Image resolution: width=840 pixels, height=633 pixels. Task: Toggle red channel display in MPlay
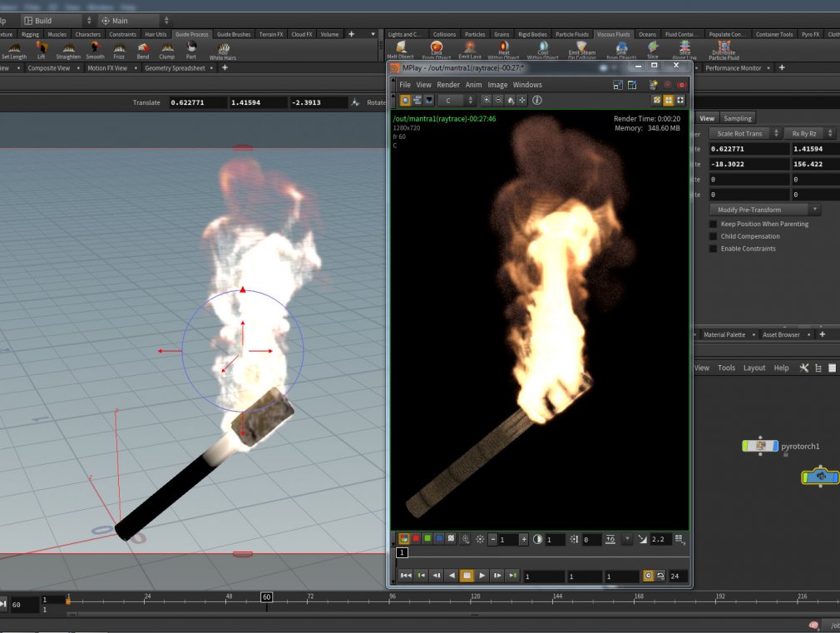(x=416, y=539)
